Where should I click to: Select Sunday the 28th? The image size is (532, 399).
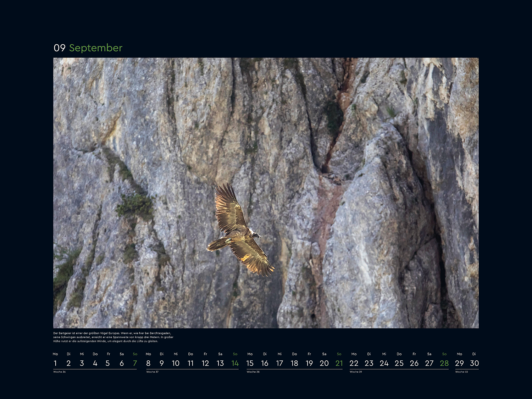444,363
